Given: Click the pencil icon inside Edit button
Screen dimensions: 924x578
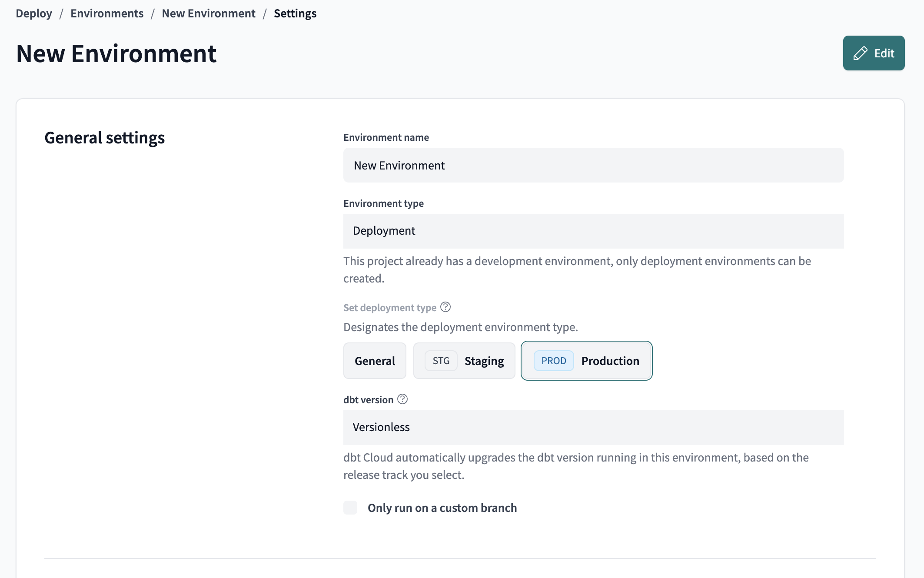Looking at the screenshot, I should (860, 53).
